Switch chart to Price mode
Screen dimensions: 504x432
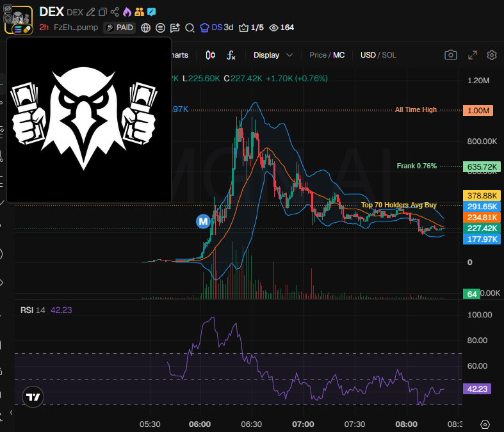[318, 55]
